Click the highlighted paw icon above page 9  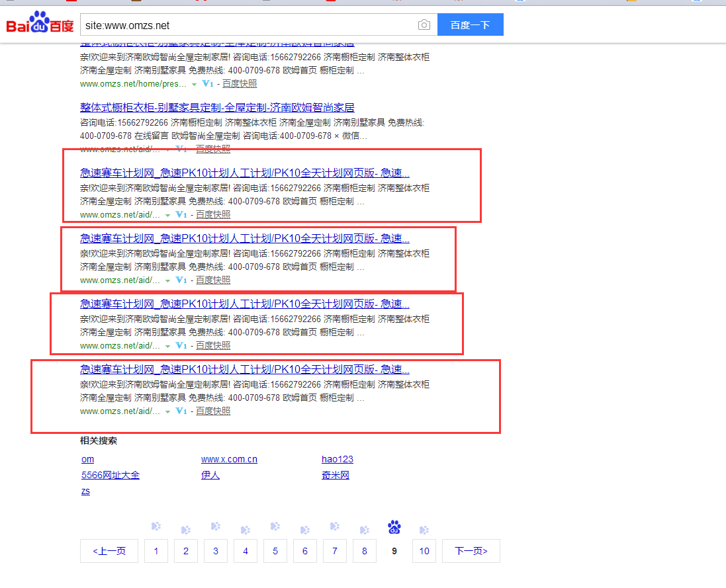click(394, 527)
